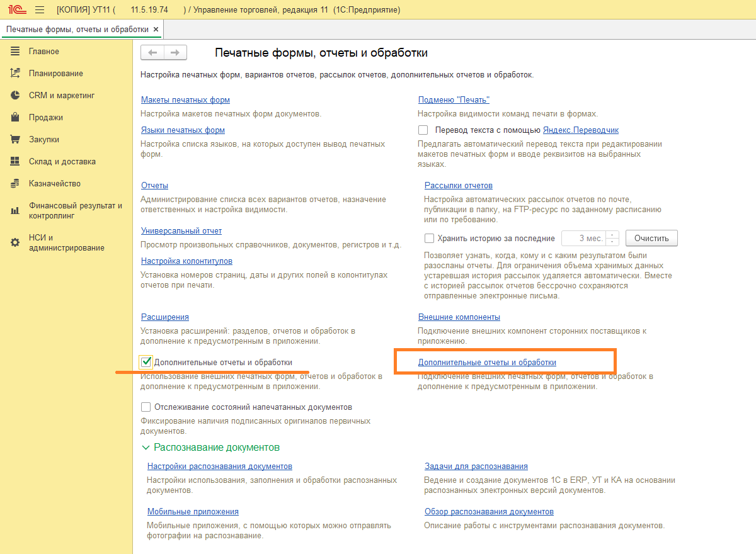This screenshot has height=554, width=756.
Task: Open Финансовый результат и контроллинг section
Action: click(76, 211)
